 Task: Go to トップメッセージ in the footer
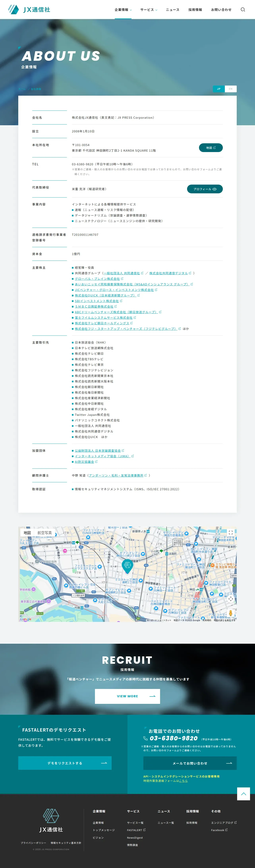coord(104,830)
